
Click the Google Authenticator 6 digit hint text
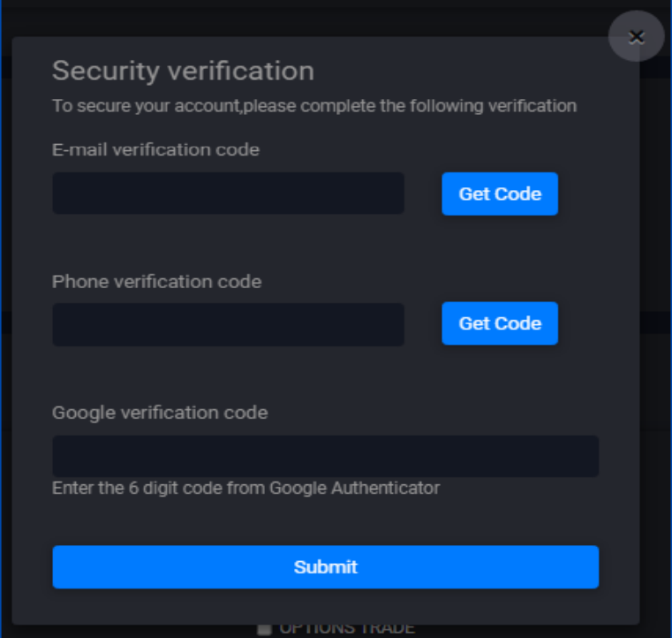click(245, 488)
